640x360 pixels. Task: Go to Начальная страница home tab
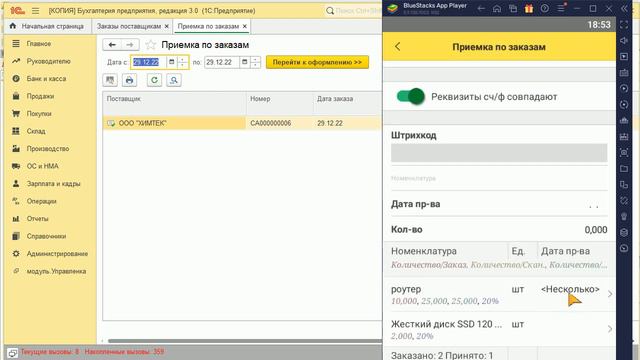[47, 26]
